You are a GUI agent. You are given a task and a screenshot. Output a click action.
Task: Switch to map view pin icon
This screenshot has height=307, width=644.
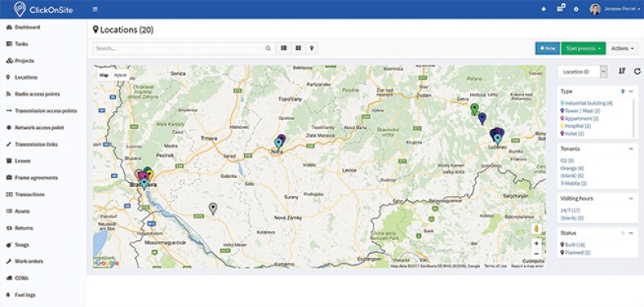(x=312, y=48)
